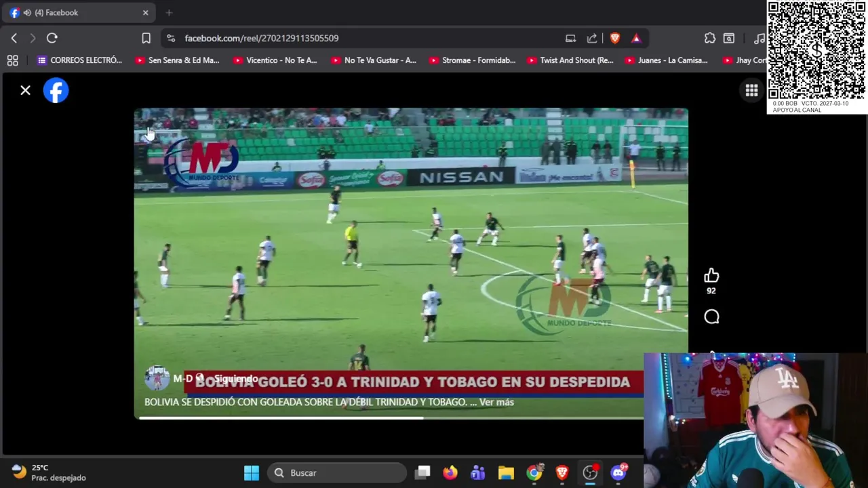
Task: Open the weather widget showing 25°C
Action: click(x=49, y=472)
